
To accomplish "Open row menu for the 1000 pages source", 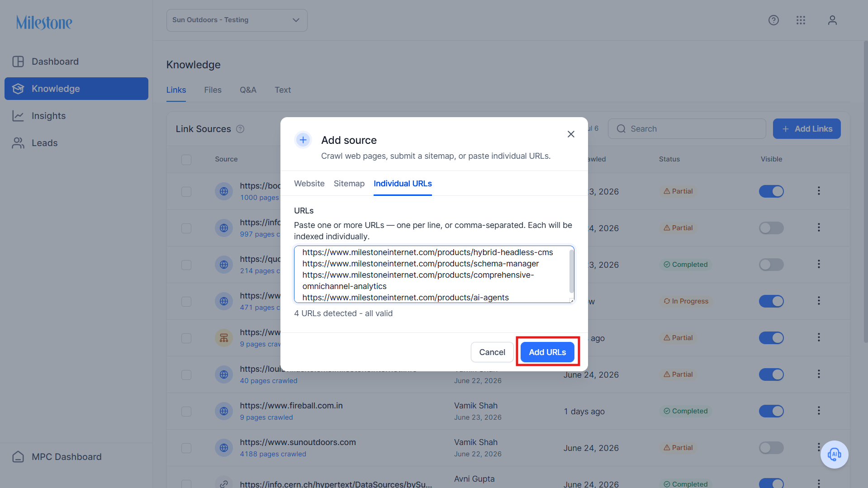I will pyautogui.click(x=819, y=191).
